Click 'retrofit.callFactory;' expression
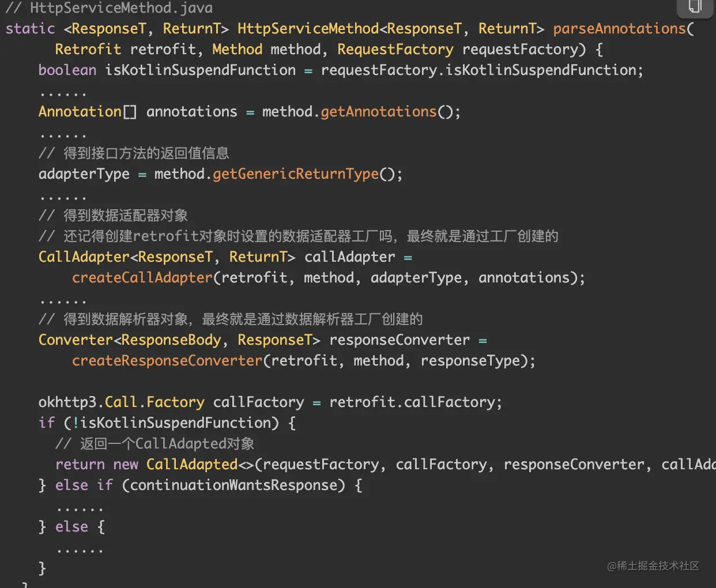 (x=416, y=402)
